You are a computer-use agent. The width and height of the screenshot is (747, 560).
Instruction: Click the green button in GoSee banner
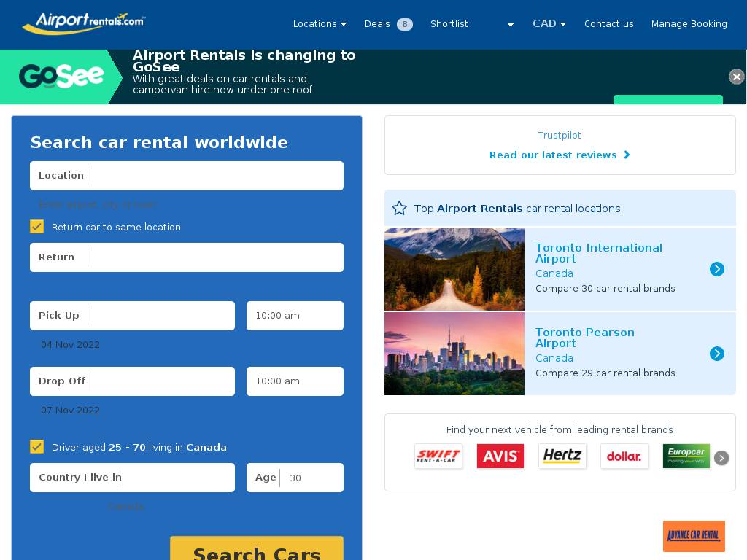pos(668,99)
